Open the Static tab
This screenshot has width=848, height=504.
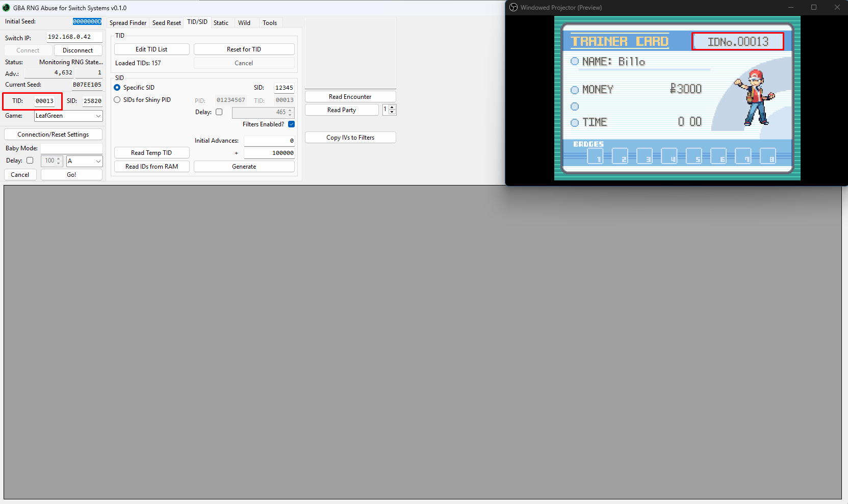tap(221, 23)
